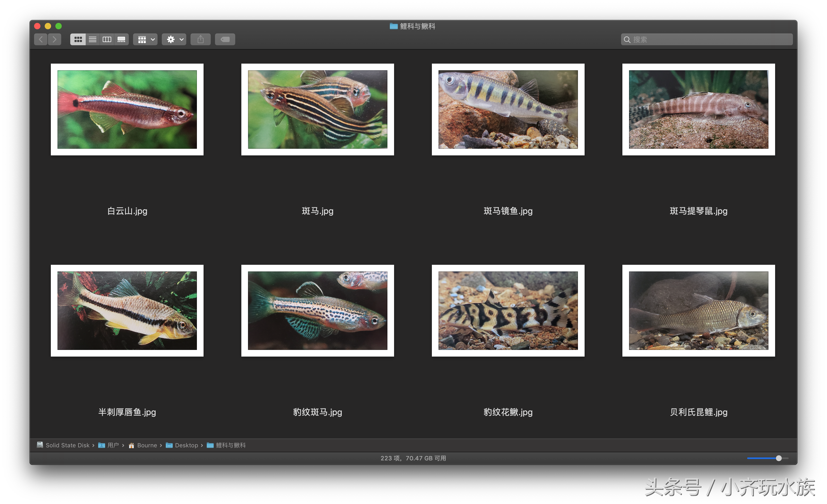The height and width of the screenshot is (504, 827).
Task: Select the 贝利氏昆鲤.jpg thumbnail image
Action: pos(699,311)
